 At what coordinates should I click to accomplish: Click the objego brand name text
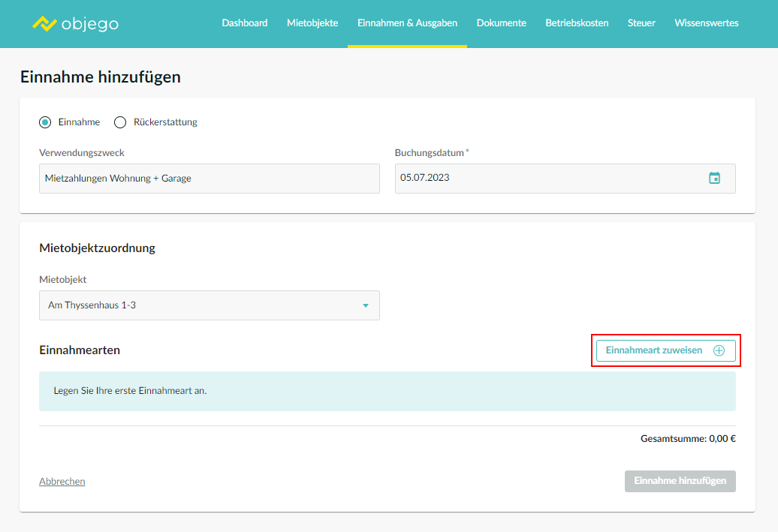tap(90, 24)
